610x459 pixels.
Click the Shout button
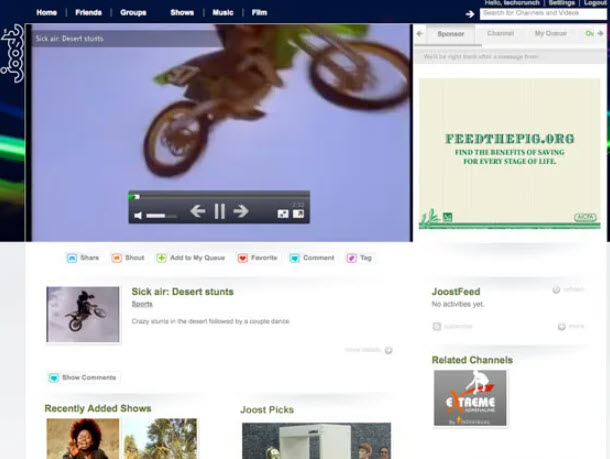[x=128, y=258]
